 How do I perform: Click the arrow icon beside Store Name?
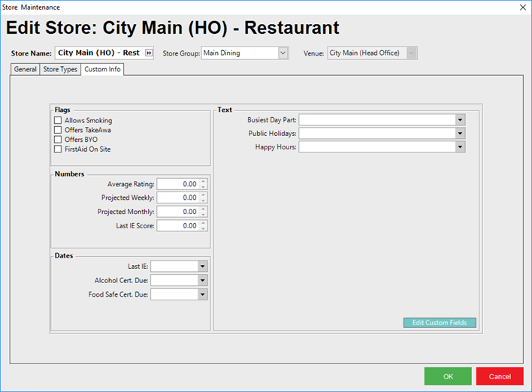148,53
